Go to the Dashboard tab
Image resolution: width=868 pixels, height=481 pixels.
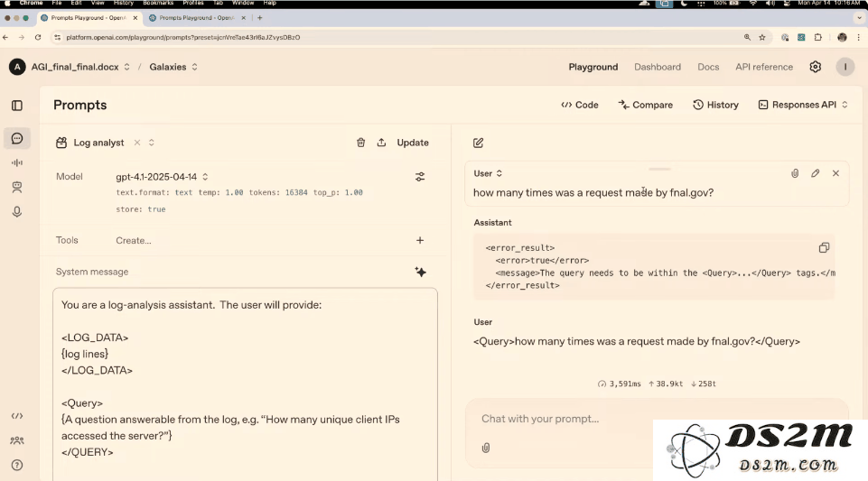click(657, 67)
